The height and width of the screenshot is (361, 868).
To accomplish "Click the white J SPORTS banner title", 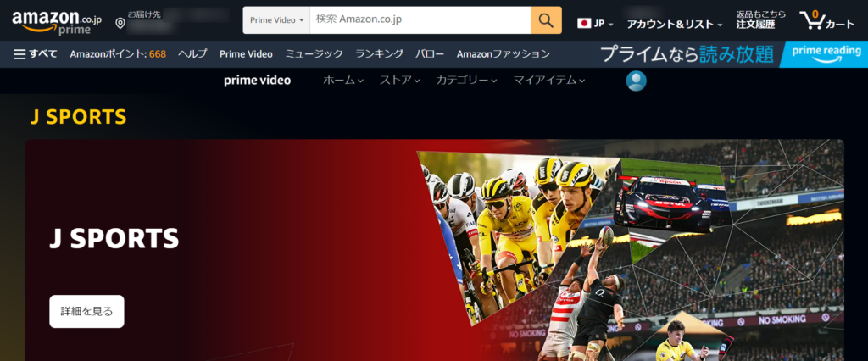I will coord(114,238).
